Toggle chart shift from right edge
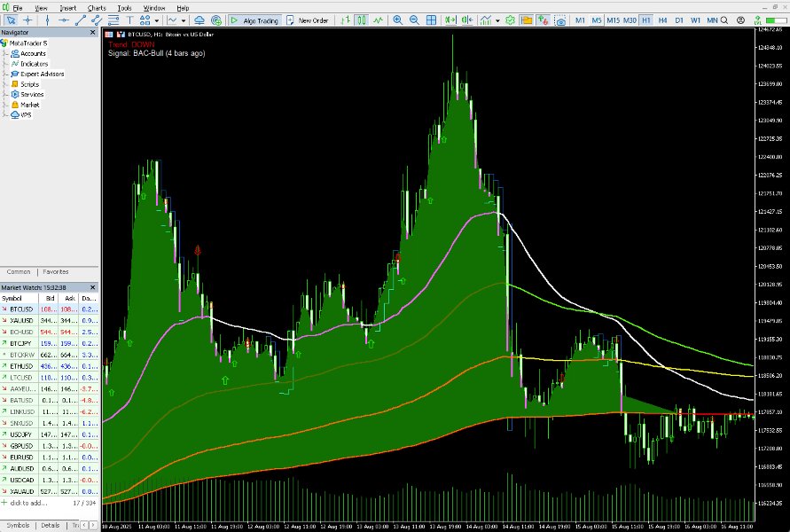Viewport: 790px width, 532px height. 467,20
